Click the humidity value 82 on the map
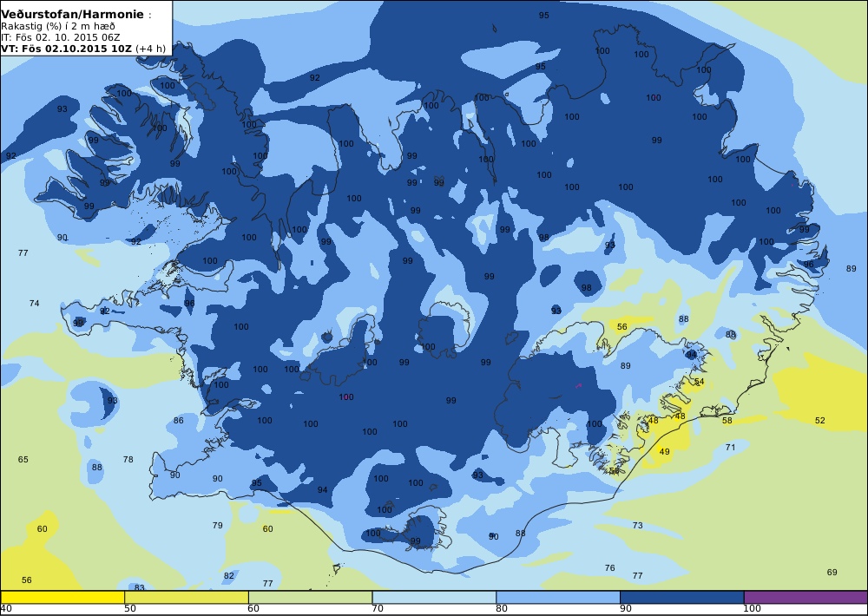Viewport: 868px width, 616px height. pyautogui.click(x=229, y=575)
